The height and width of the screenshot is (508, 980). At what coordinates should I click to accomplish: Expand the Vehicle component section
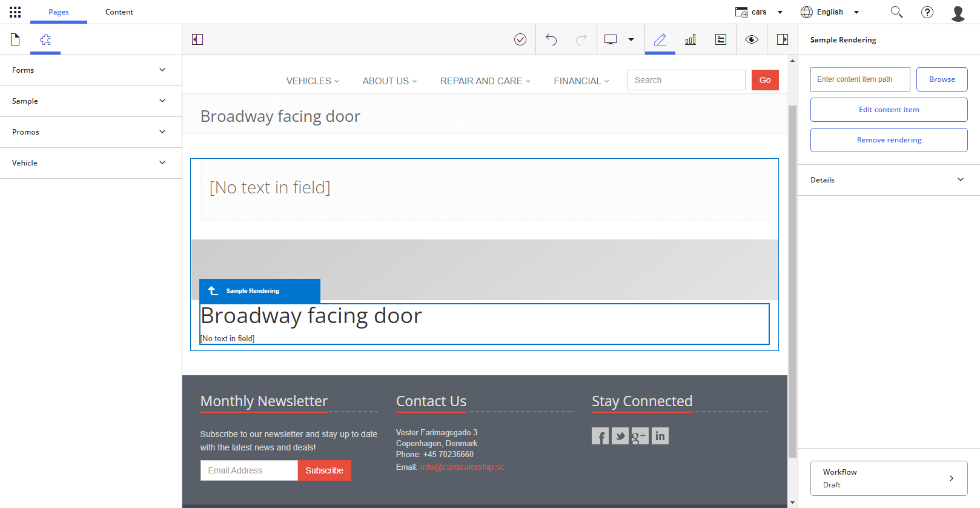pyautogui.click(x=91, y=163)
